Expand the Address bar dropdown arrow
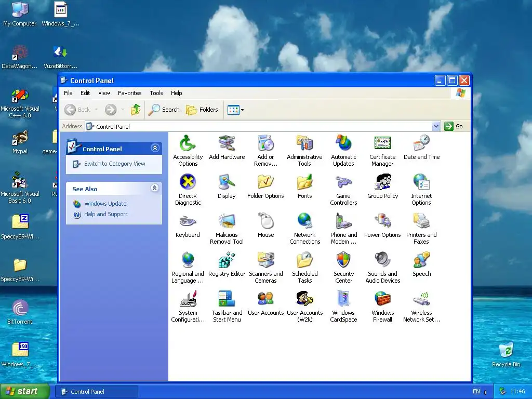 (436, 126)
